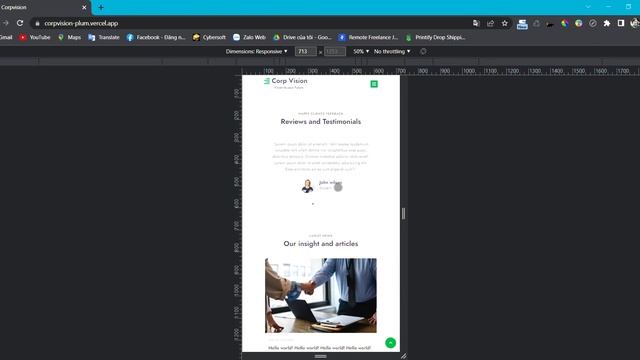Open the Dimensions: Responsive dropdown

click(256, 51)
